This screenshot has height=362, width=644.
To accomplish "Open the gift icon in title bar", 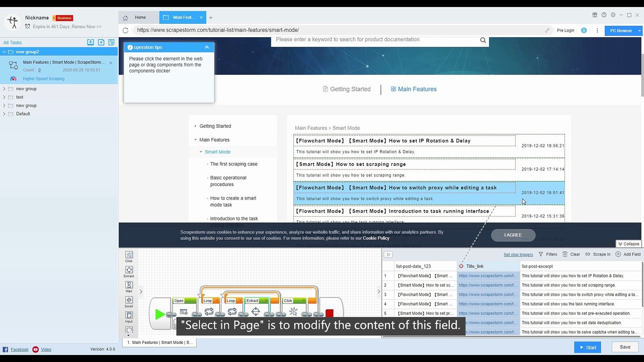I will point(595,15).
